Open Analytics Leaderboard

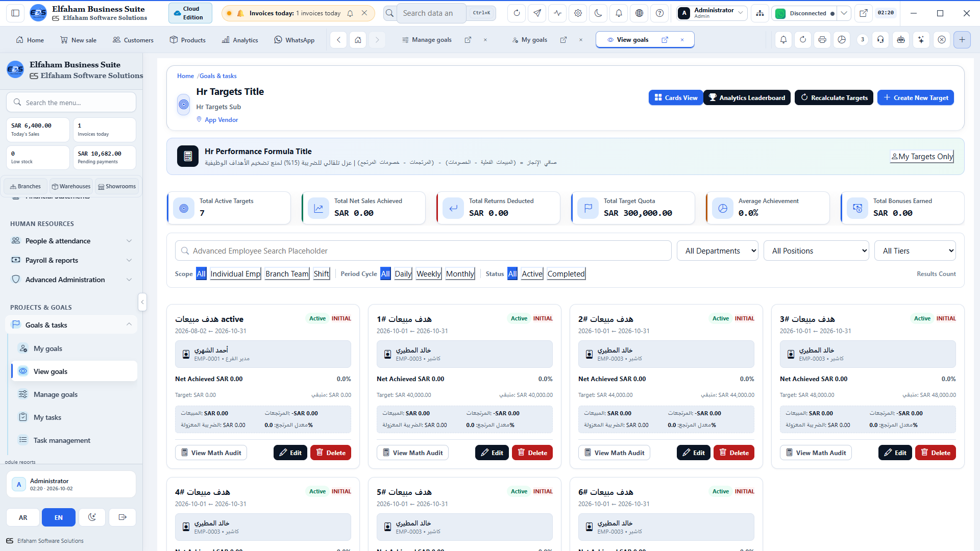(x=747, y=97)
